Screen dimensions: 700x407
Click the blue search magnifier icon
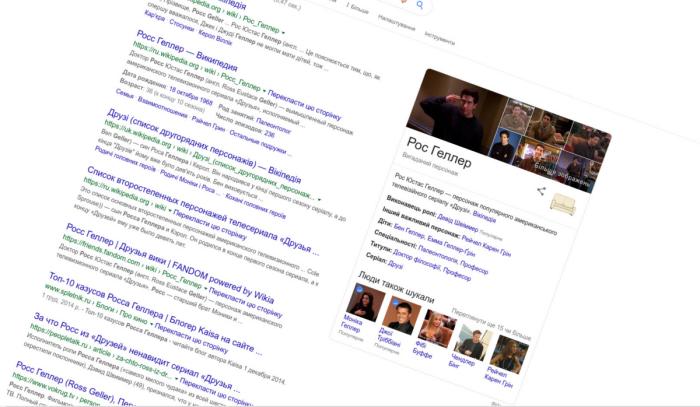pos(419,5)
